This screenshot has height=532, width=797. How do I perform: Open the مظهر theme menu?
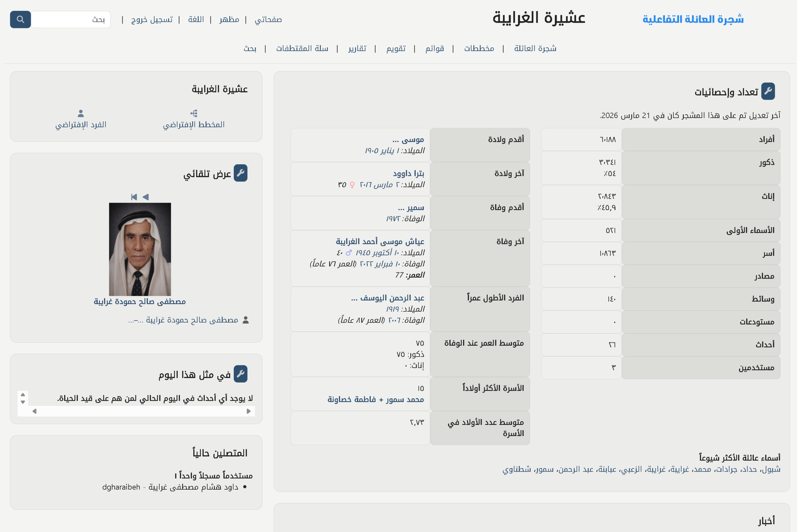pyautogui.click(x=229, y=19)
